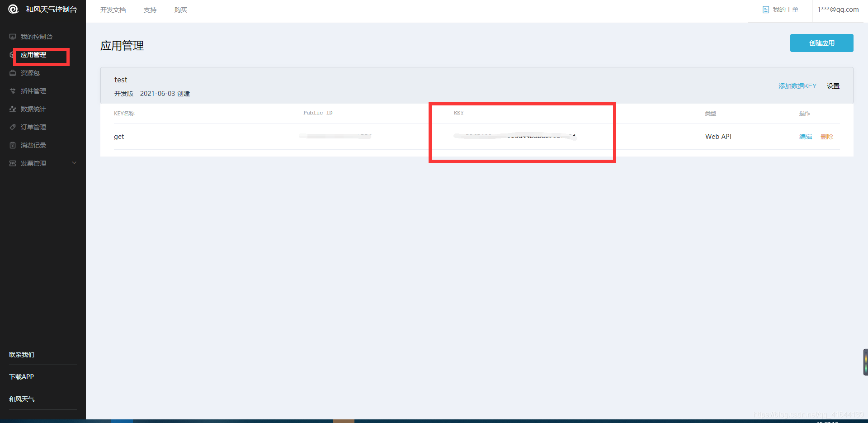Open 消费记录 in the sidebar
The width and height of the screenshot is (868, 423).
pyautogui.click(x=33, y=145)
